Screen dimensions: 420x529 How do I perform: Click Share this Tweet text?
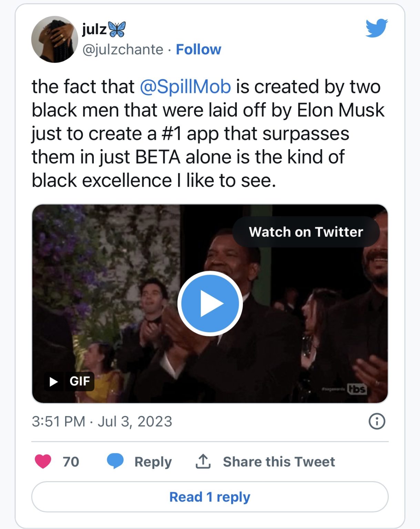pyautogui.click(x=279, y=462)
